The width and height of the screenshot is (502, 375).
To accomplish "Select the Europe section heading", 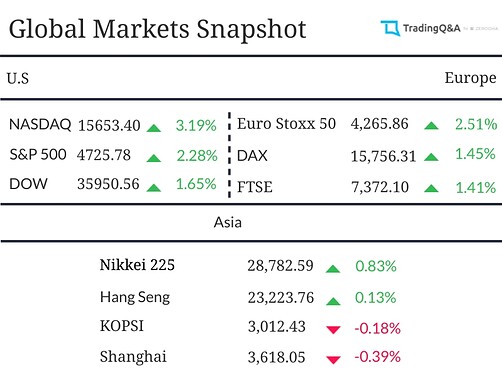I will (x=470, y=79).
